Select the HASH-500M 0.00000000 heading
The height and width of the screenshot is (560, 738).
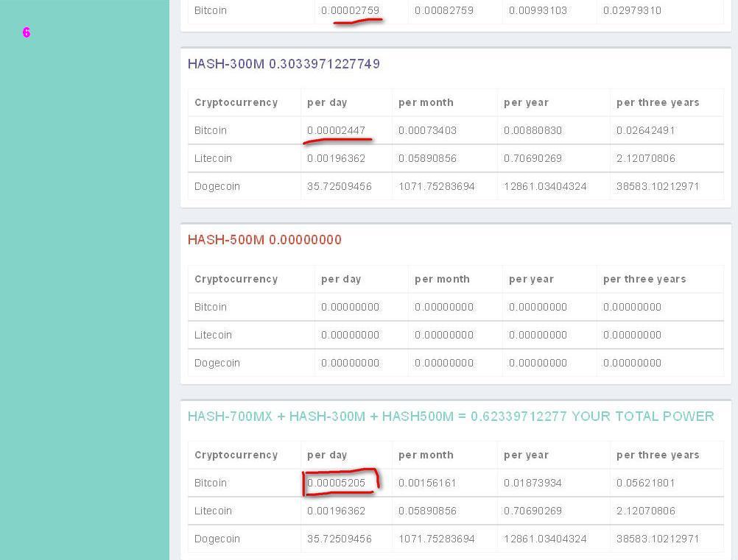tap(264, 240)
